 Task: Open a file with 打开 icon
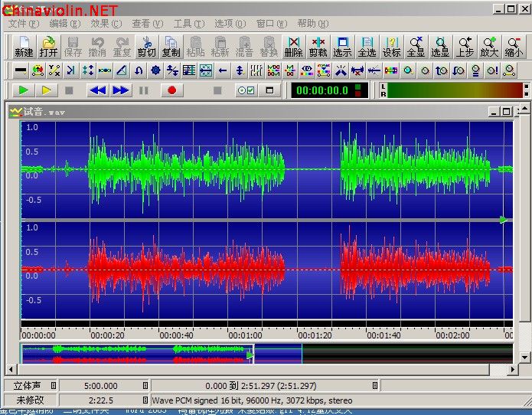tap(48, 47)
